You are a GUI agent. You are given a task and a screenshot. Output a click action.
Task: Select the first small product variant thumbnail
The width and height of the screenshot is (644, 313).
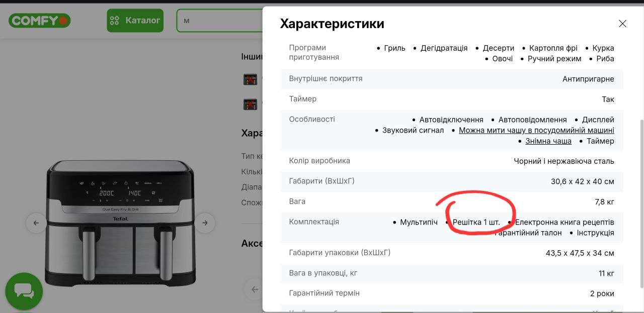point(250,79)
